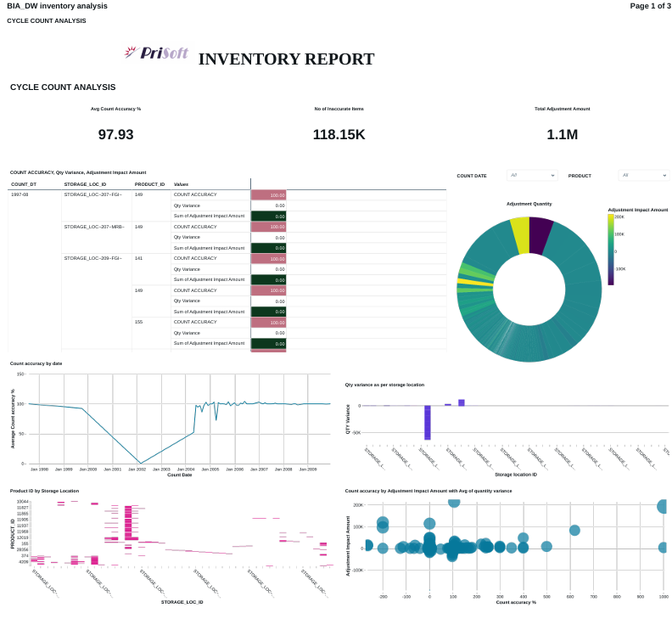
Task: Click the largest bubble at top-right of scatter chart
Action: [x=664, y=506]
